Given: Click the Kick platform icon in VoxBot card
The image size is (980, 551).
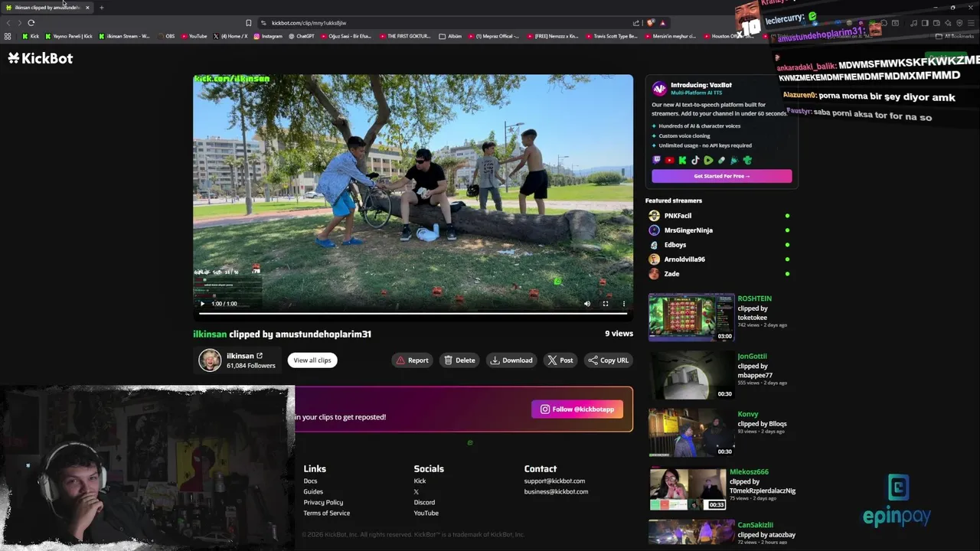Looking at the screenshot, I should tap(682, 161).
